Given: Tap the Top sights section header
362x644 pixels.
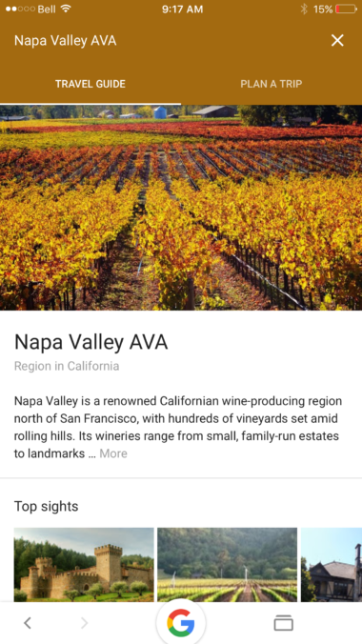Looking at the screenshot, I should coord(46,506).
